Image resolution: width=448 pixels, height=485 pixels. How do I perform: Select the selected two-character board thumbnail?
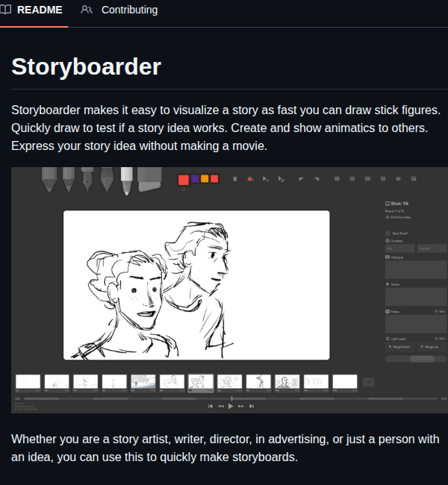201,382
